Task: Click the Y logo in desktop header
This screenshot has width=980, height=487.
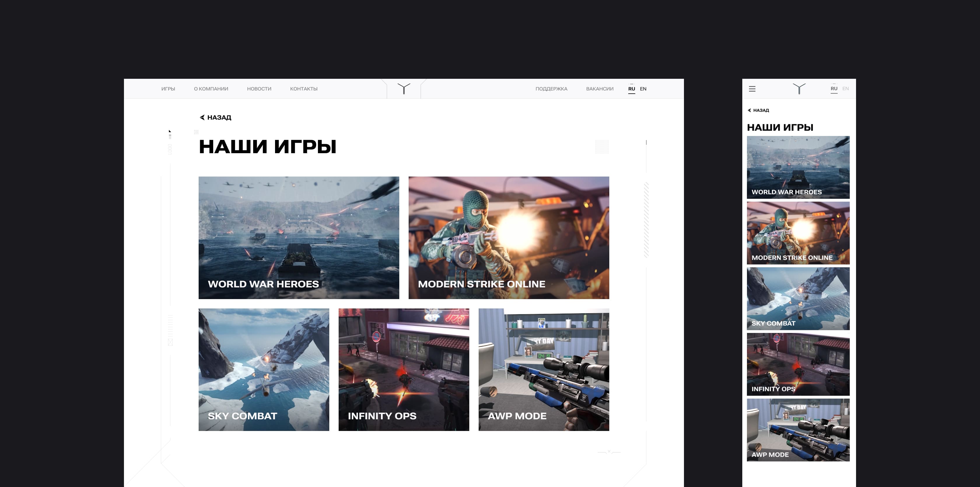Action: click(404, 89)
